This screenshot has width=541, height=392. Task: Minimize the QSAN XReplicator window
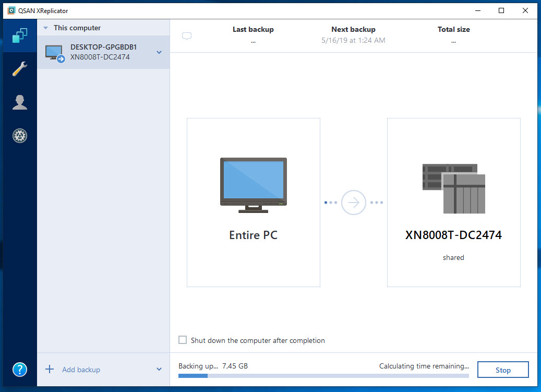click(478, 10)
